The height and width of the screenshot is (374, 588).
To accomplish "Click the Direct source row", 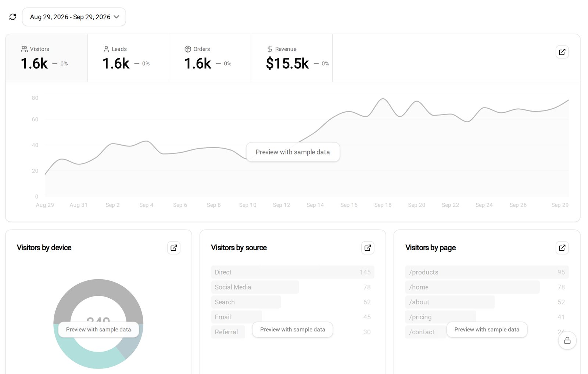I will 293,272.
